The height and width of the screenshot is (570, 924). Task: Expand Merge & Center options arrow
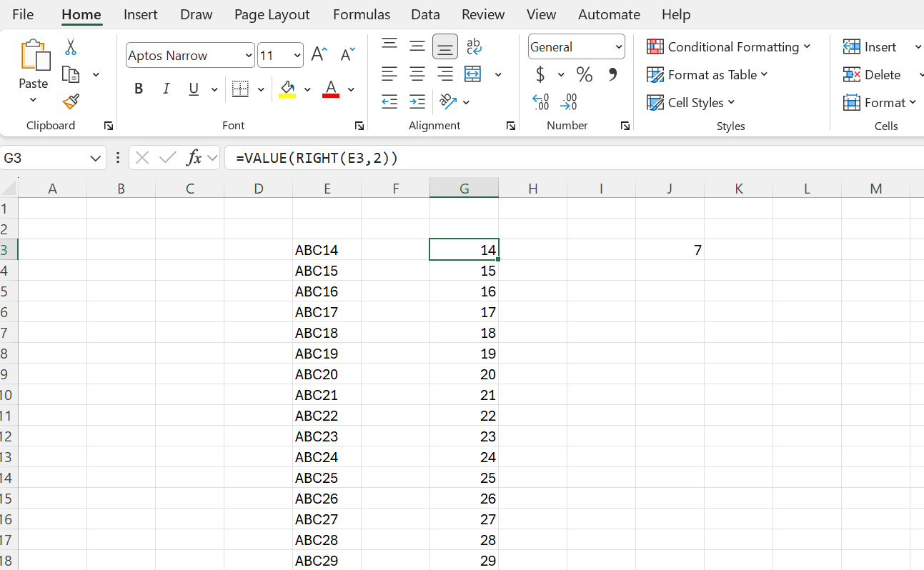coord(498,74)
